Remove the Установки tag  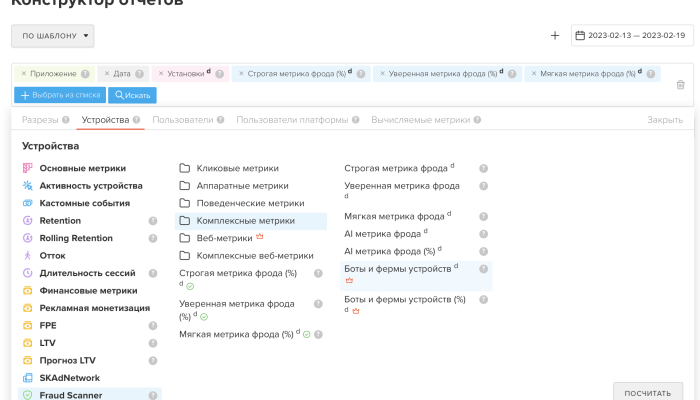click(x=160, y=73)
